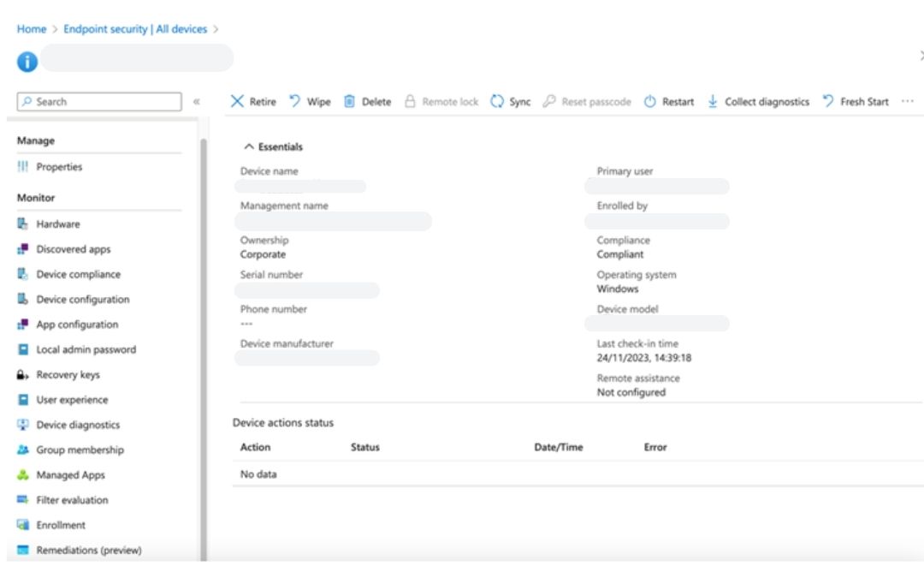This screenshot has width=924, height=578.
Task: Select the Last check-in time value
Action: 644,357
